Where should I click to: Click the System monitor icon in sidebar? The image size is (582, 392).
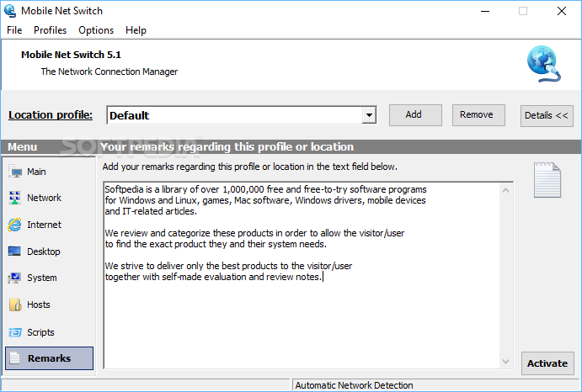coord(15,278)
